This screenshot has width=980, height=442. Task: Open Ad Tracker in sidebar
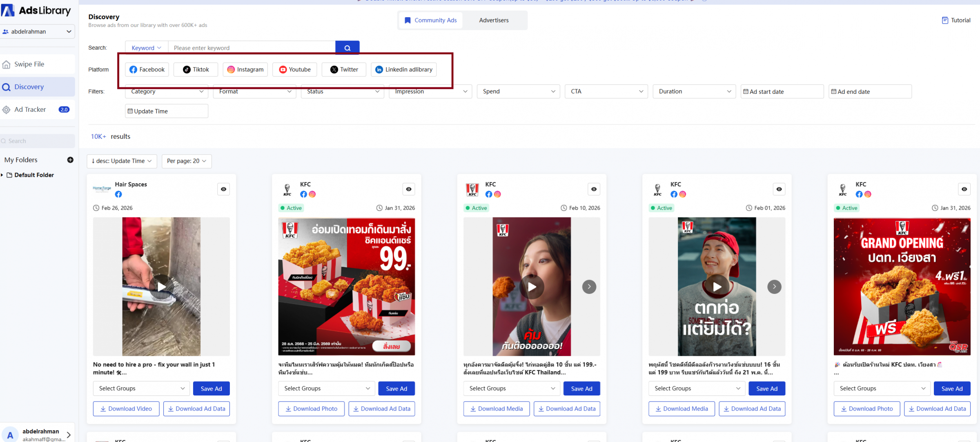coord(38,109)
